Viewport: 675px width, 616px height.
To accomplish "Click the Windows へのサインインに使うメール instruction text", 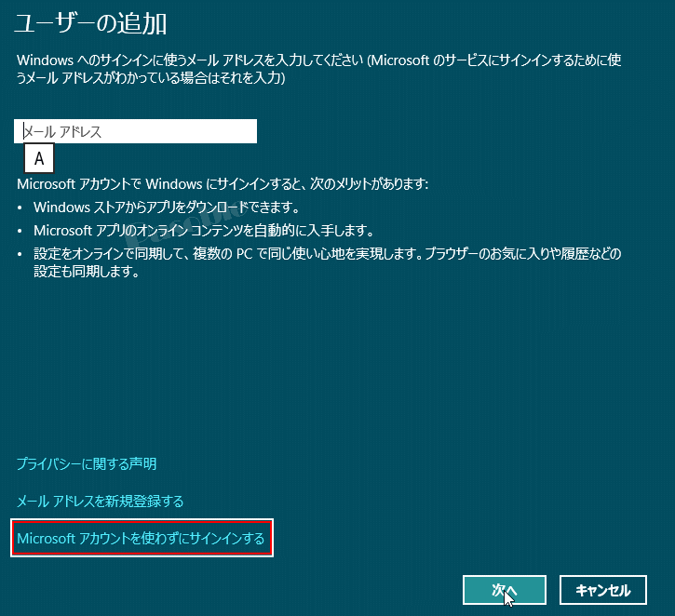I will 318,69.
